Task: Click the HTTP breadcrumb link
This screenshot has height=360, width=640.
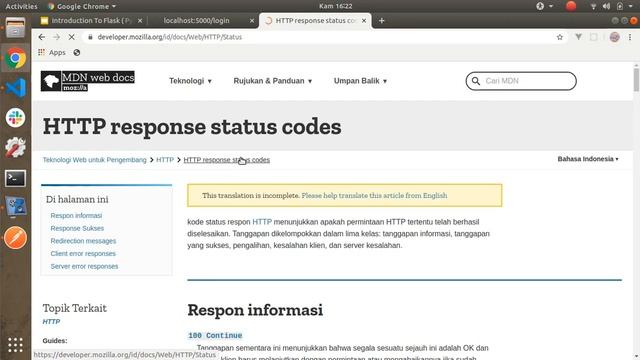Action: (165, 160)
